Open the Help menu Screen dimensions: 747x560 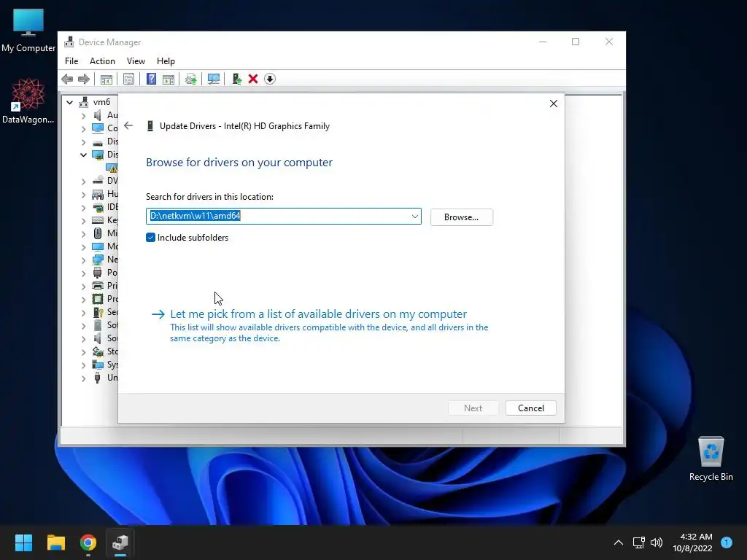[x=166, y=61]
